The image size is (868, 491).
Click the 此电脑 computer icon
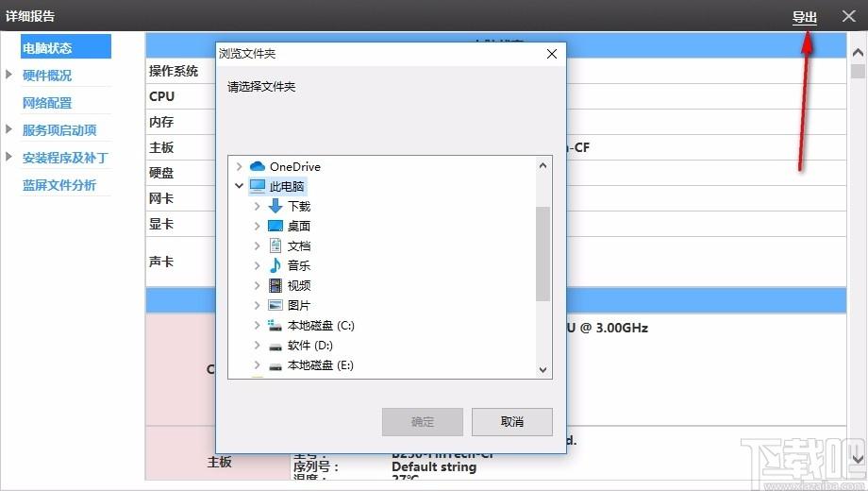pos(258,186)
